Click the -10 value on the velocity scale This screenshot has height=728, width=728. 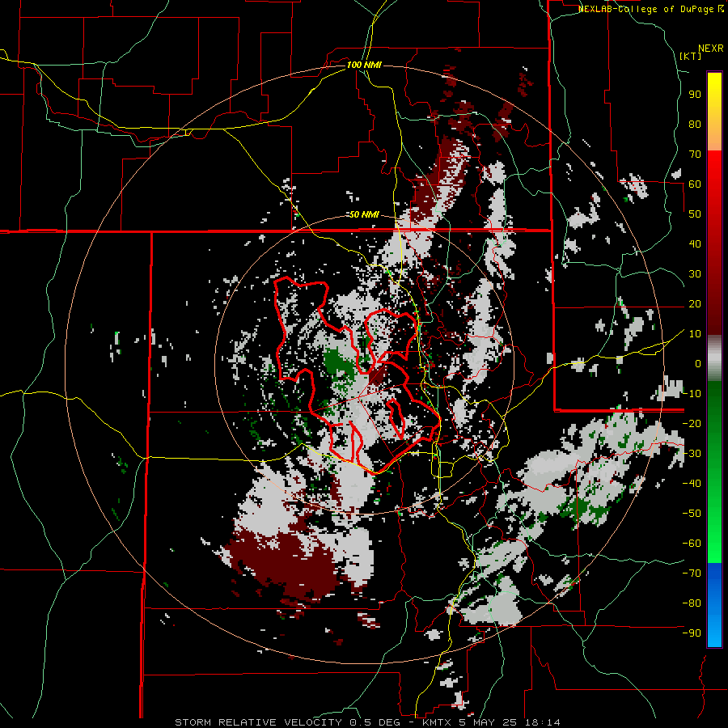(692, 394)
